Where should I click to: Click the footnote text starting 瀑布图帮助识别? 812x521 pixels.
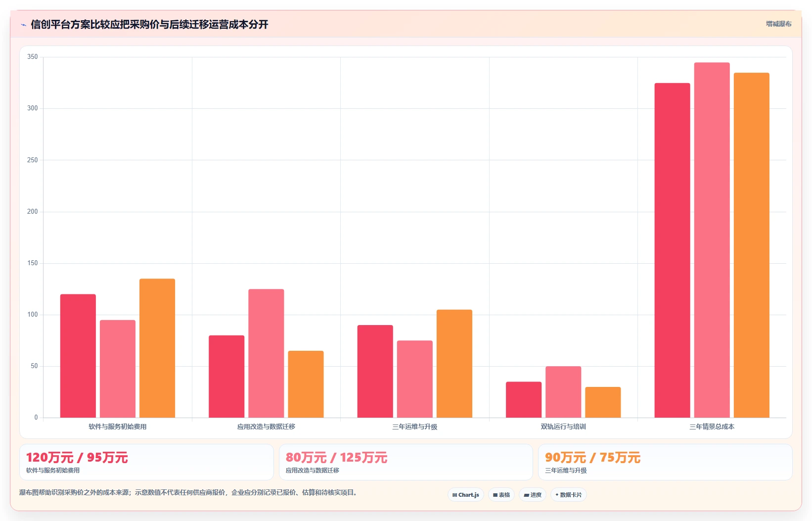coord(188,493)
